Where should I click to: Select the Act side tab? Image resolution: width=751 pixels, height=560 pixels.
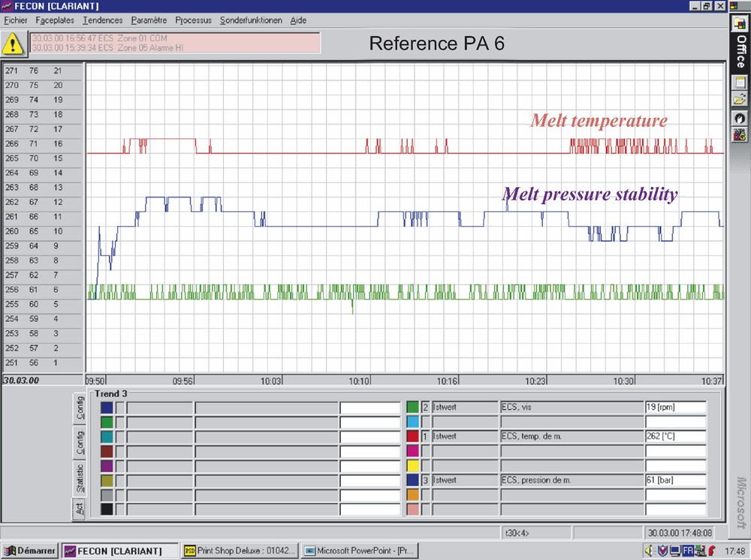(x=79, y=509)
